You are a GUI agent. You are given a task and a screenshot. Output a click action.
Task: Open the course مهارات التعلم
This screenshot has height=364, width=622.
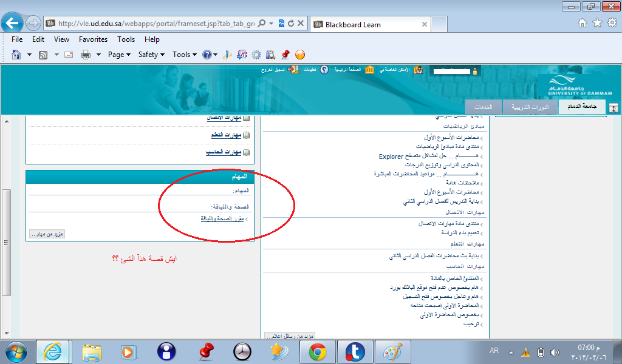226,135
